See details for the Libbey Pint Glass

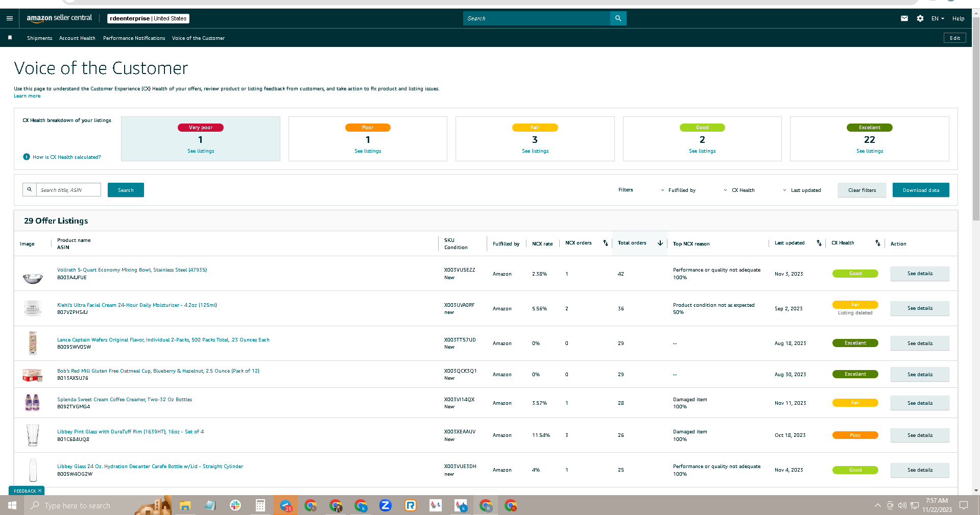click(x=920, y=435)
